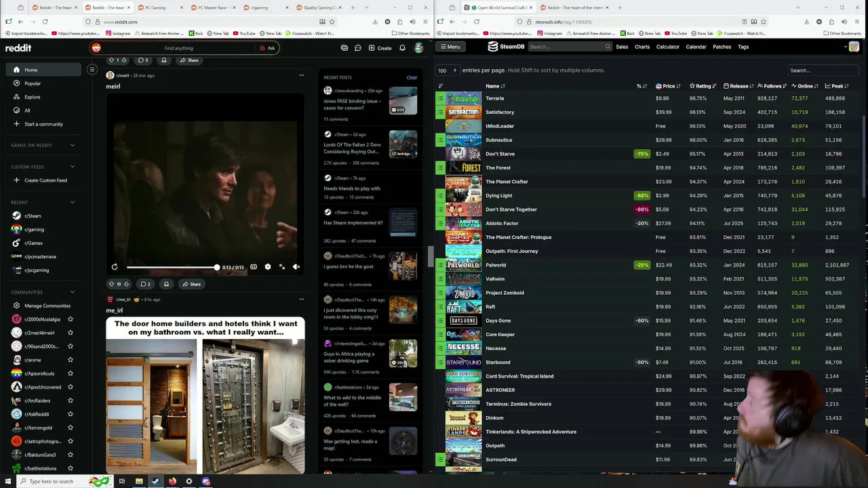Open Firefox from the taskbar
Viewport: 868px width, 488px height.
[x=172, y=481]
